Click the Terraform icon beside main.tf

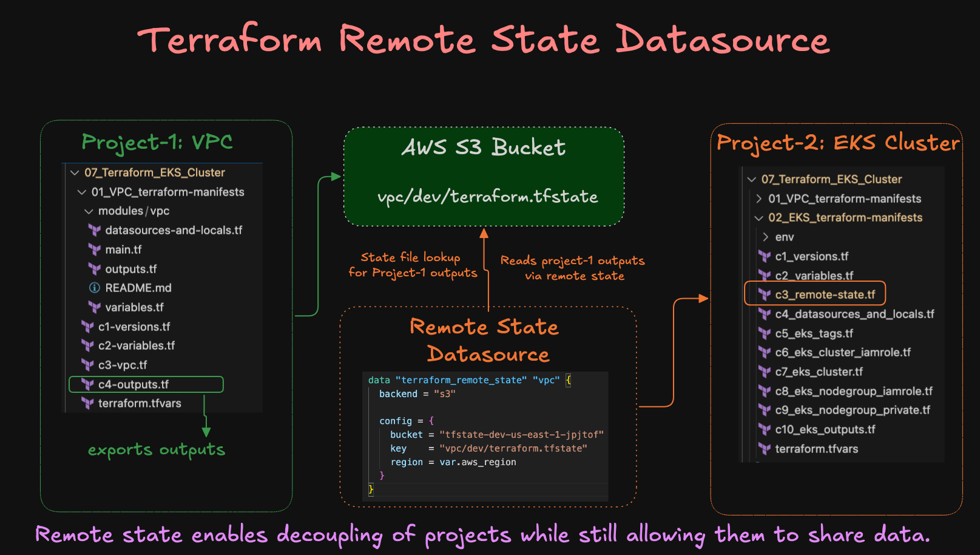(95, 249)
